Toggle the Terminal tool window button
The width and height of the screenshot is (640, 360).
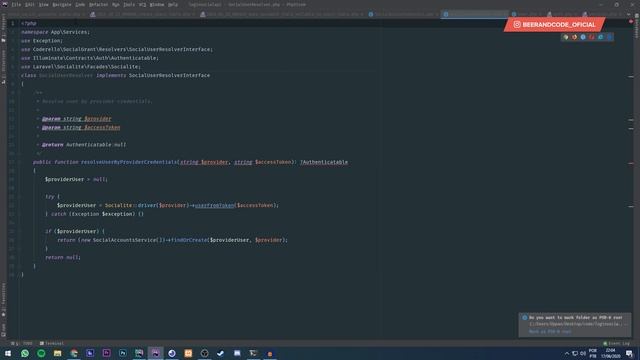52,344
